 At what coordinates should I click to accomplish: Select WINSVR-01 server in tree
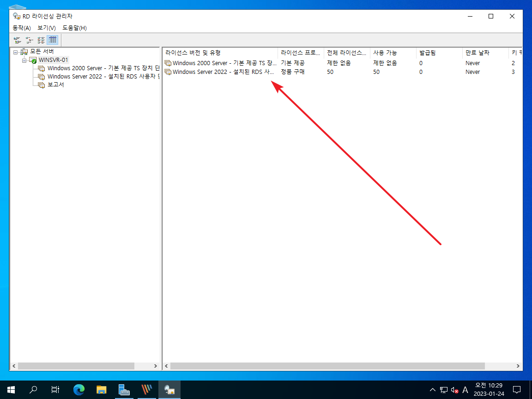(x=53, y=60)
